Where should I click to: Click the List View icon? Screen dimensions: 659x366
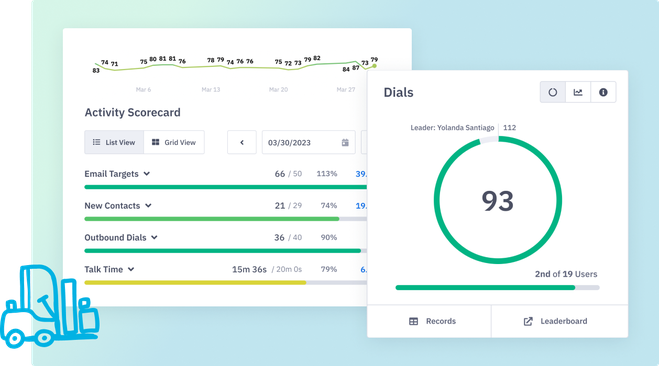point(96,142)
